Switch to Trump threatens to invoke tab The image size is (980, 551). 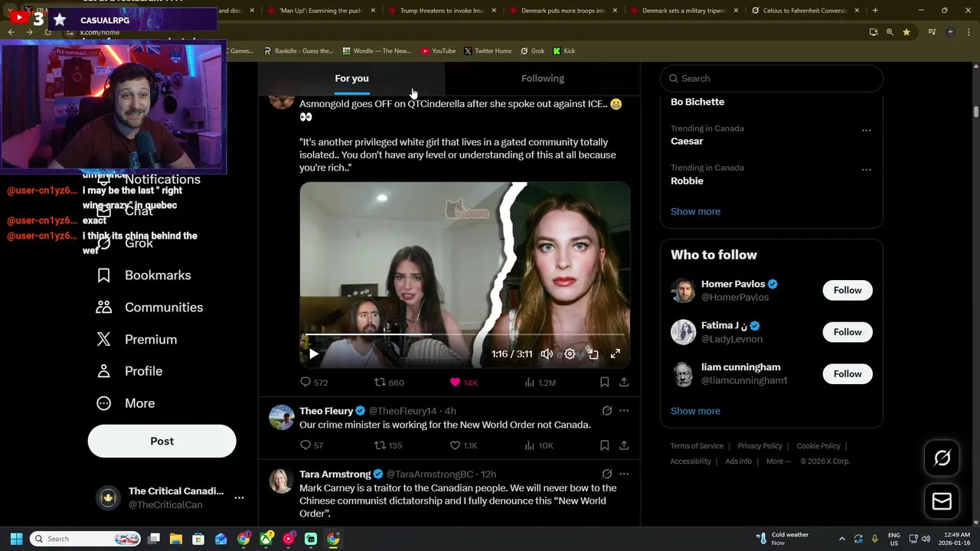443,10
